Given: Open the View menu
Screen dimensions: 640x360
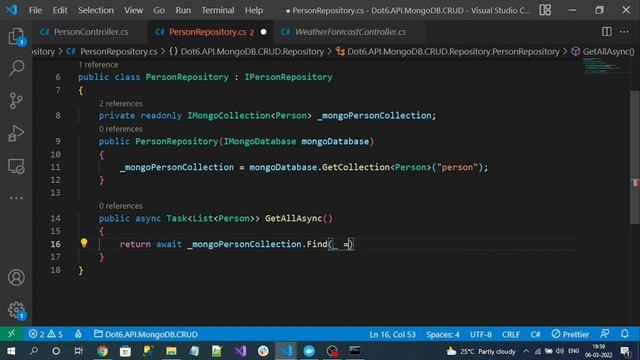Looking at the screenshot, I should (x=133, y=10).
